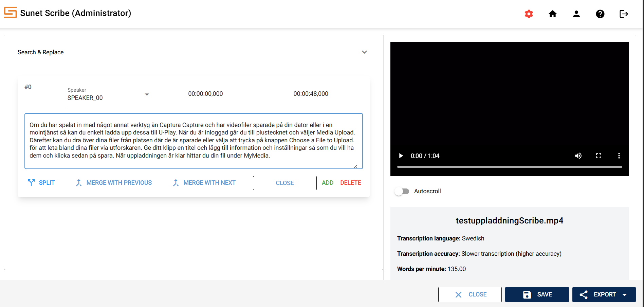Image resolution: width=644 pixels, height=307 pixels.
Task: Toggle the Autoscroll switch
Action: [402, 191]
